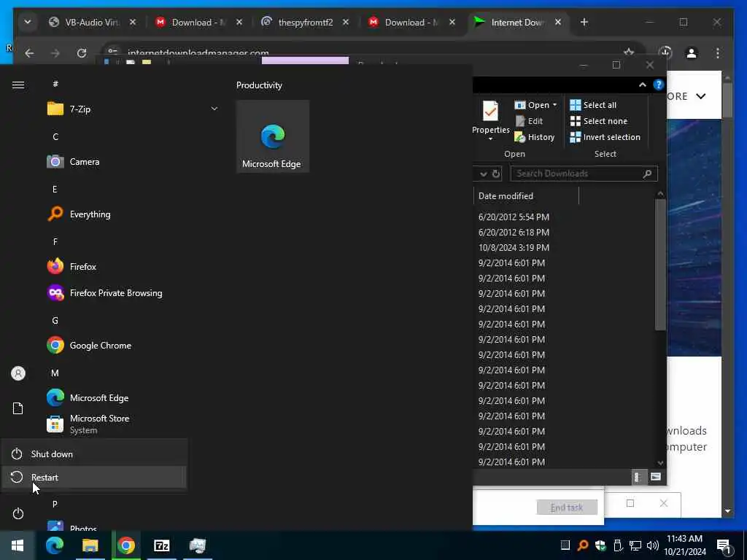Open File Explorer from the taskbar
The image size is (747, 560).
[90, 545]
